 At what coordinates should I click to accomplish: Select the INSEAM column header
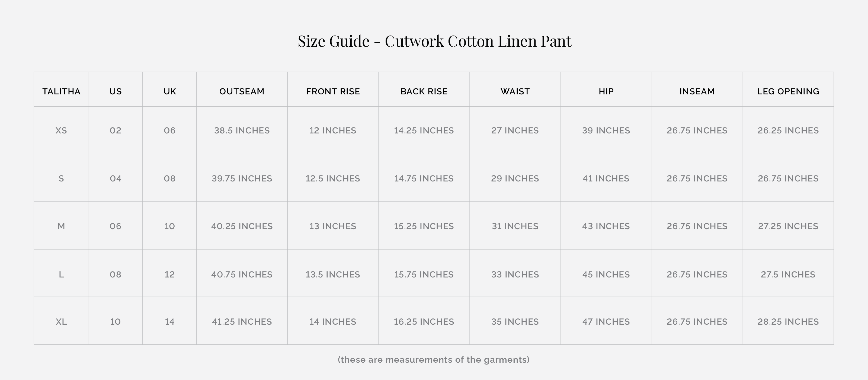697,91
